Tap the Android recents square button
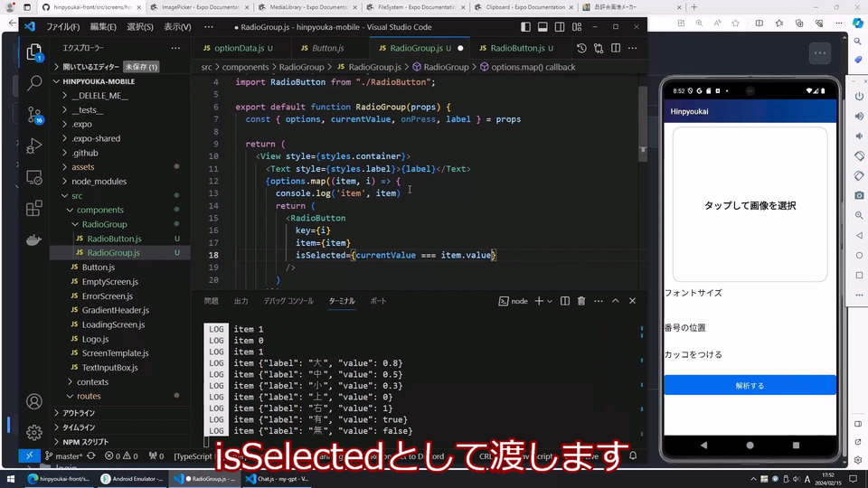The image size is (868, 488). tap(796, 445)
